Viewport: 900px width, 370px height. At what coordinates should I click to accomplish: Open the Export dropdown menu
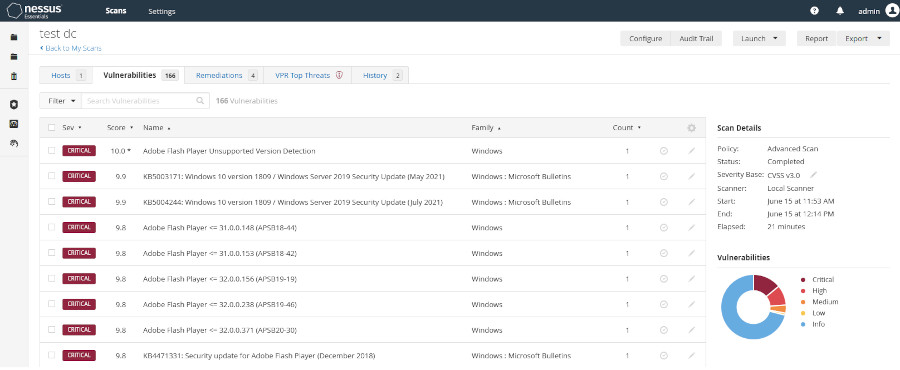click(x=863, y=38)
